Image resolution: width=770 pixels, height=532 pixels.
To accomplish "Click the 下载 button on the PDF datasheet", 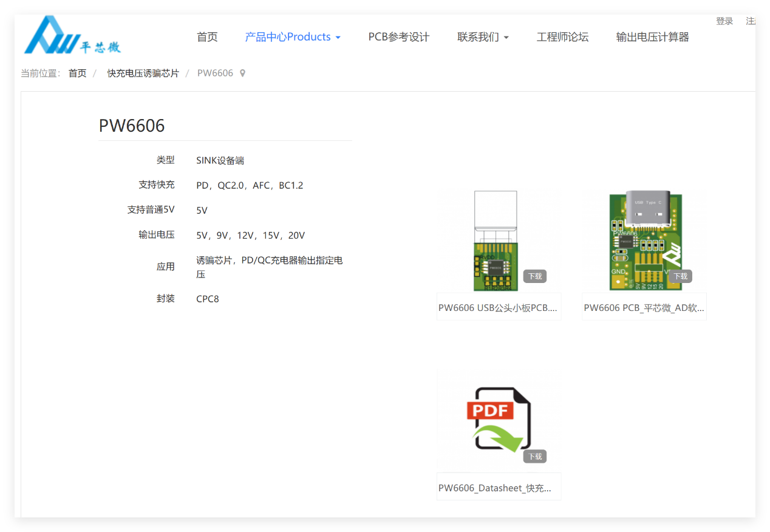I will (534, 456).
